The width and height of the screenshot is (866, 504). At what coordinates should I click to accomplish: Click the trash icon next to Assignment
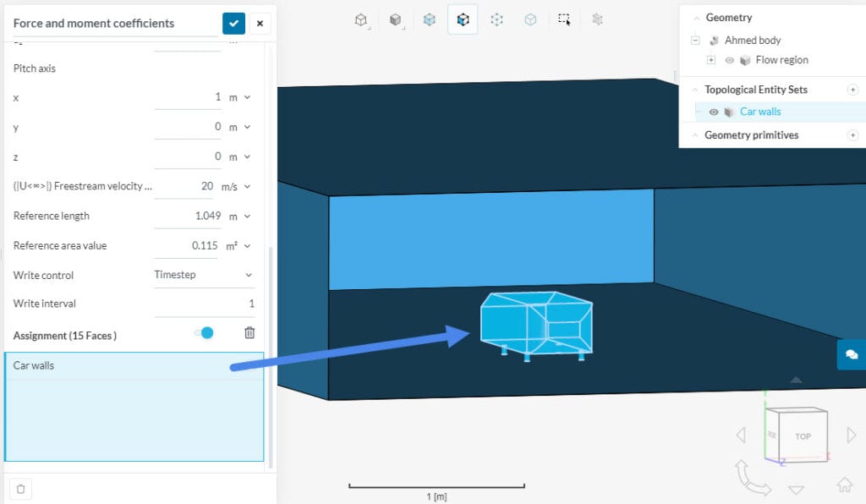(249, 332)
